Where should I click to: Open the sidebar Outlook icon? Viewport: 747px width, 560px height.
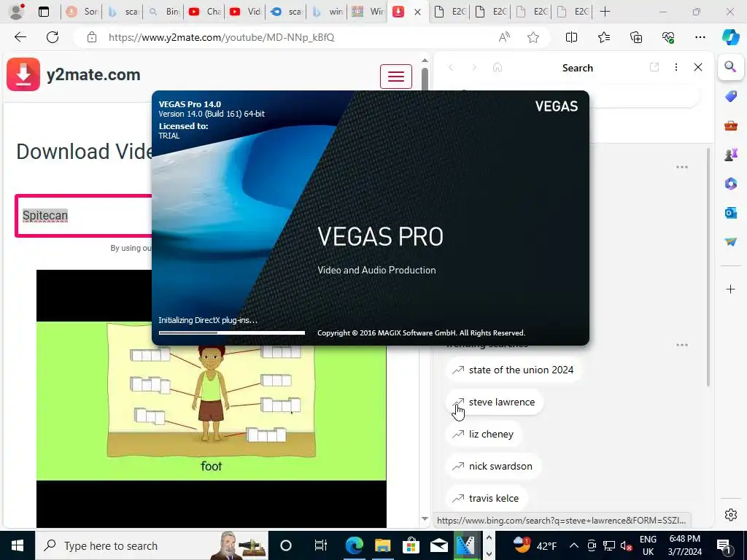pyautogui.click(x=730, y=213)
